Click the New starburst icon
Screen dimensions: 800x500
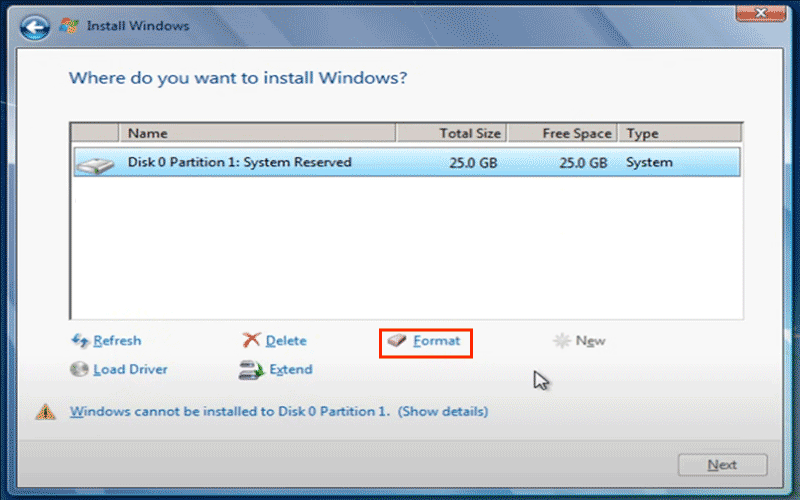pyautogui.click(x=562, y=340)
